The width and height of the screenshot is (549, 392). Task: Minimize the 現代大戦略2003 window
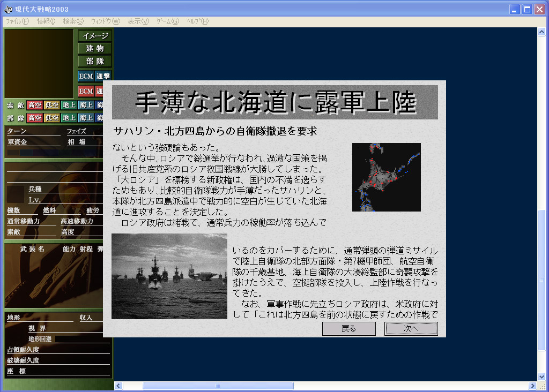(x=514, y=10)
